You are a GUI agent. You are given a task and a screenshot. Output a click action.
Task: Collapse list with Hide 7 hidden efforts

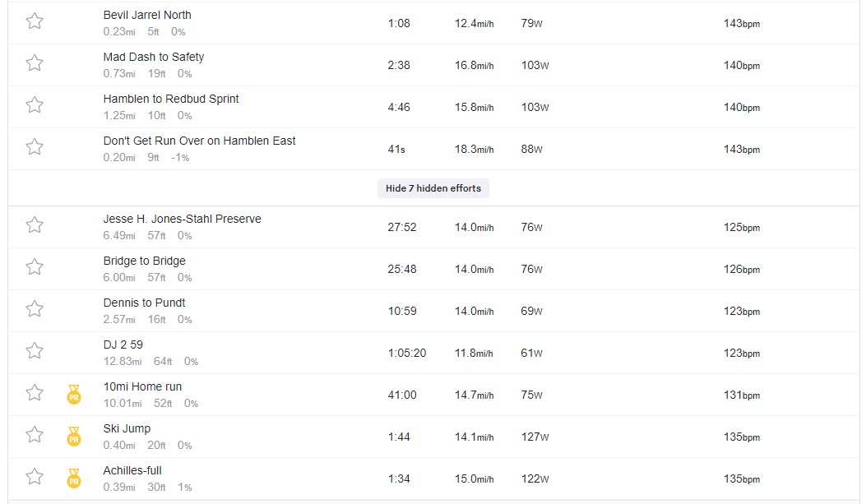coord(433,188)
